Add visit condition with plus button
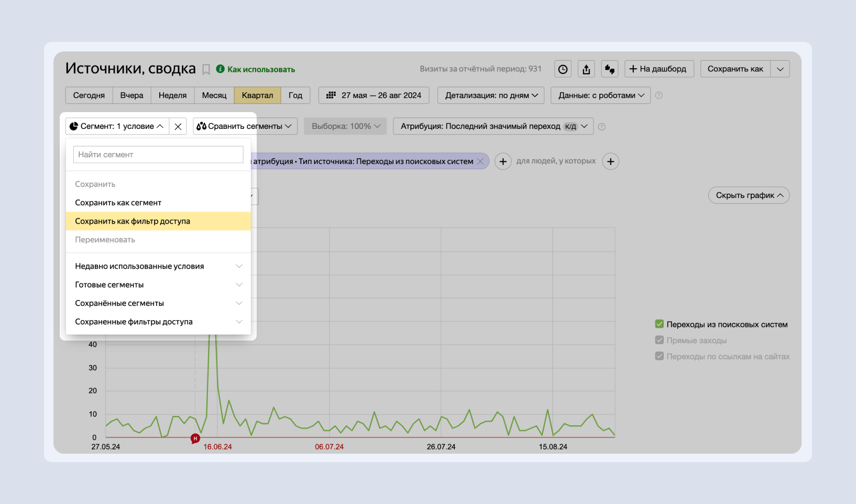Viewport: 856px width, 504px height. 503,161
